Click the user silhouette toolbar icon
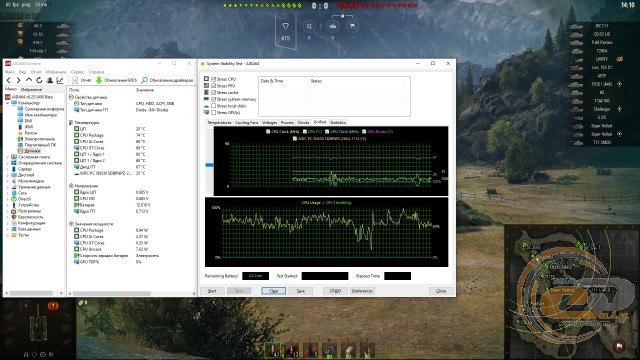 50,80
